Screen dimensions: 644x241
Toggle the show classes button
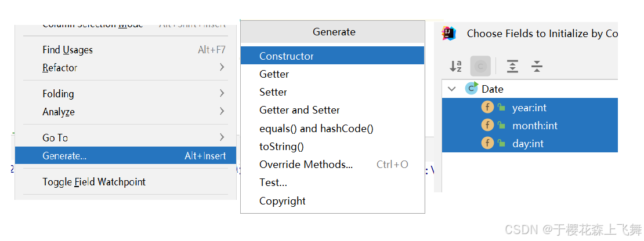pos(480,67)
